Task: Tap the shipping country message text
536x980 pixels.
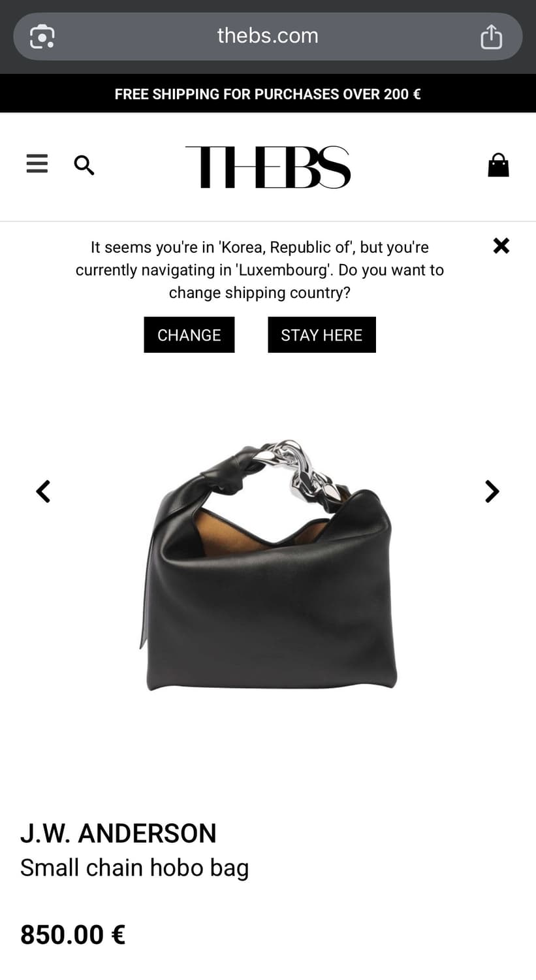Action: (260, 270)
